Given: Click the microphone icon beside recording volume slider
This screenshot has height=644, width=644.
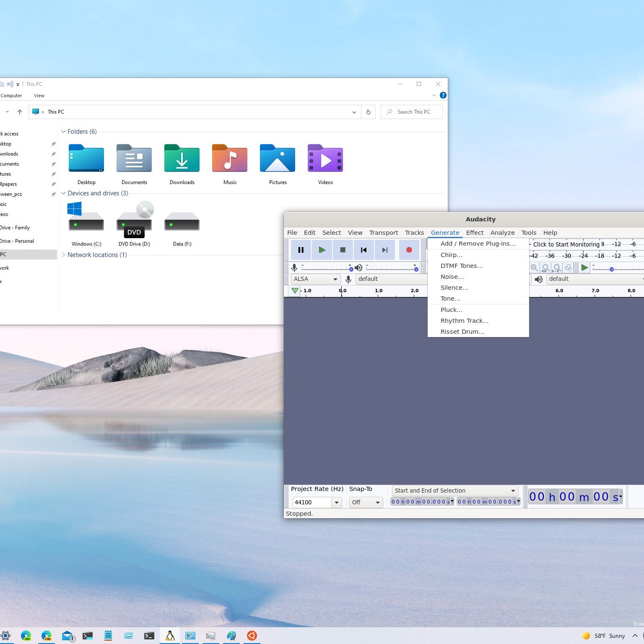Looking at the screenshot, I should [x=294, y=267].
